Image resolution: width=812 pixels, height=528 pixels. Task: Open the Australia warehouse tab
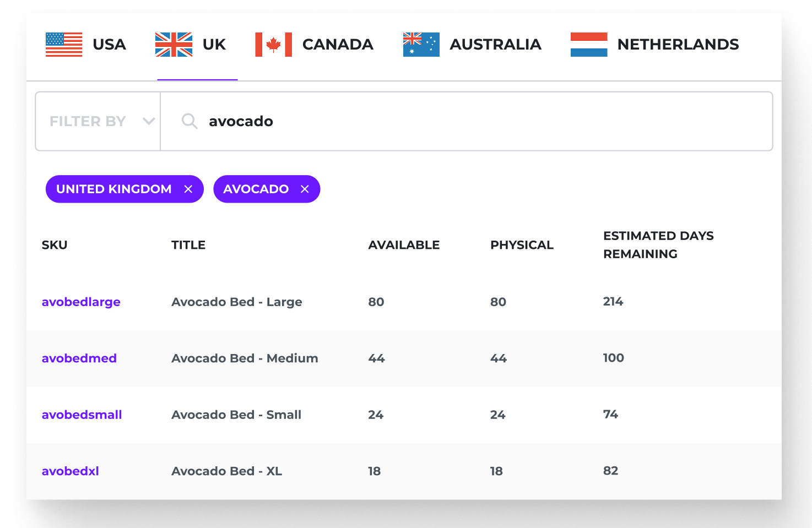point(495,45)
